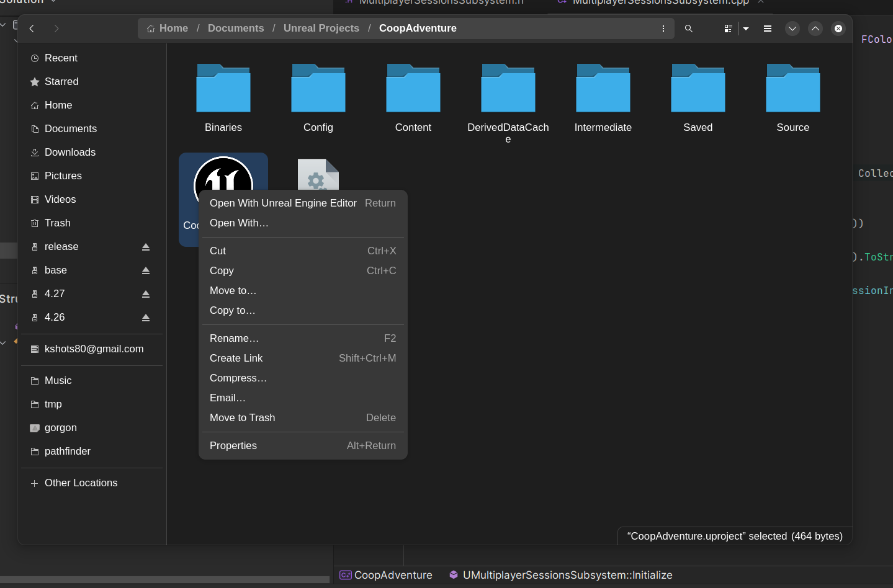Eject the release drive

click(145, 246)
